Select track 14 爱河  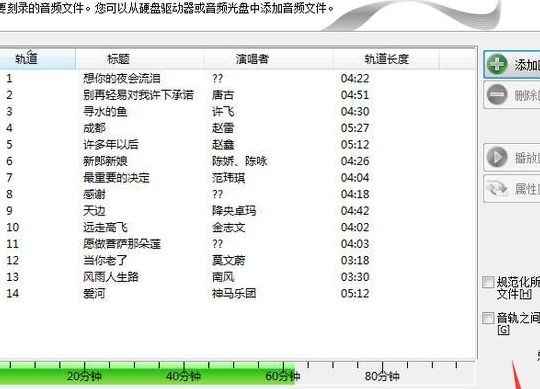click(238, 293)
